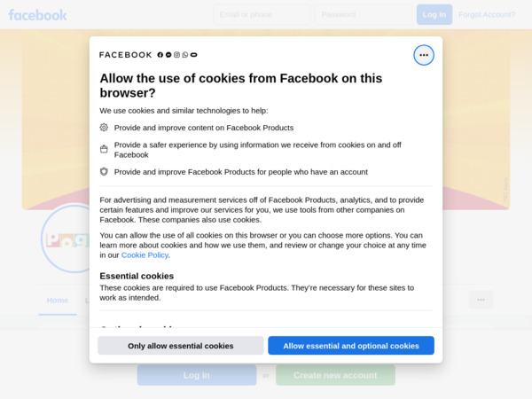532x399 pixels.
Task: Click the Oculus icon in dialog header
Action: (x=193, y=55)
